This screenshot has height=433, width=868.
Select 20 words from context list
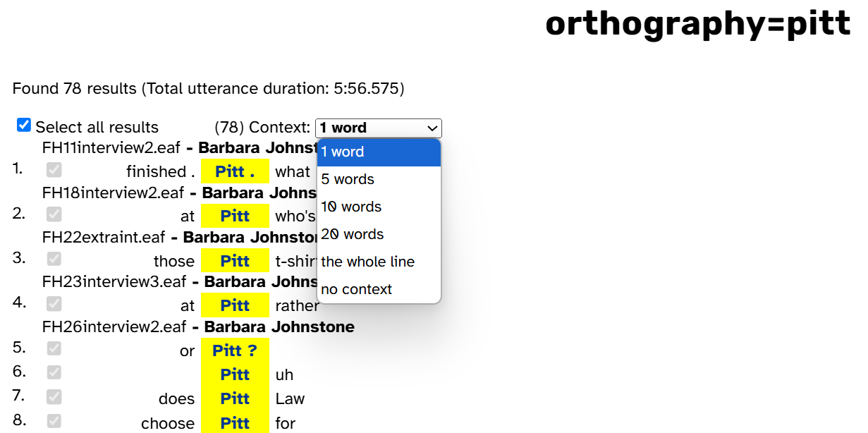click(379, 234)
